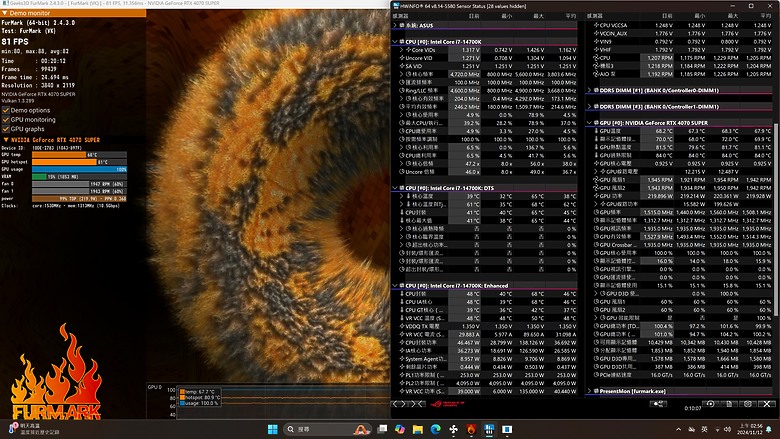The height and width of the screenshot is (439, 780).
Task: Click the FurMark logo in the corner
Action: (x=56, y=371)
